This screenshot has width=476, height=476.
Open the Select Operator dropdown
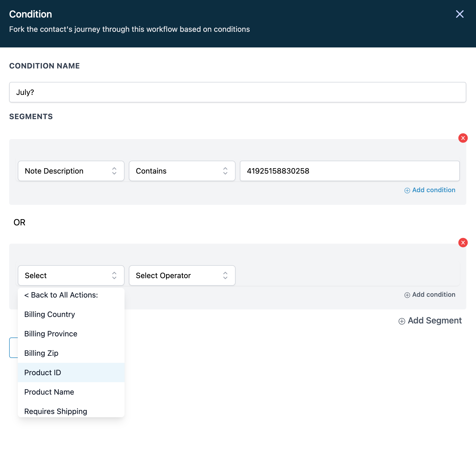tap(182, 275)
